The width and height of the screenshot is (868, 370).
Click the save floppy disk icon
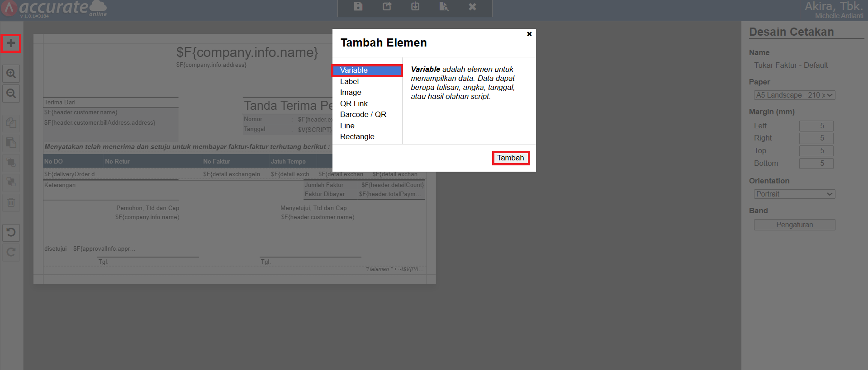[x=358, y=7]
